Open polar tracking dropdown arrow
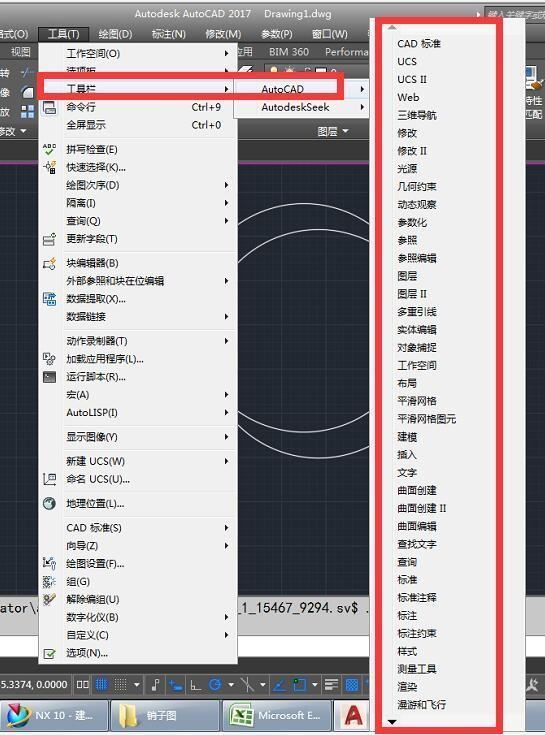 point(231,685)
